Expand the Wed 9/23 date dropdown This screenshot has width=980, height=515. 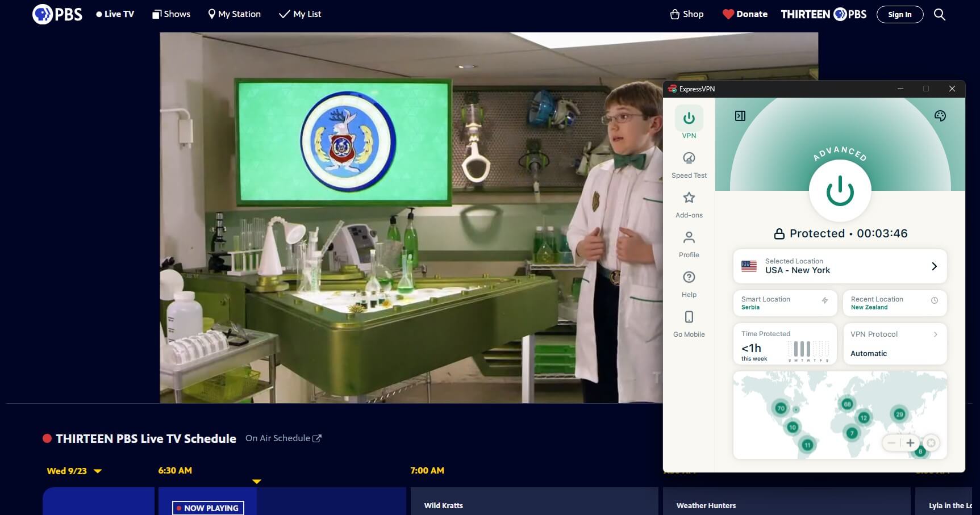click(74, 471)
